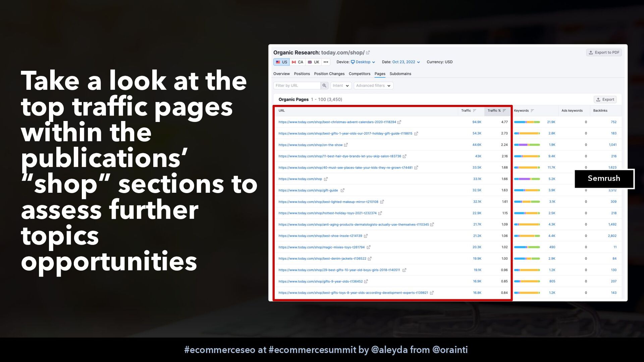Open the Device Desktop dropdown
This screenshot has width=644, height=362.
363,62
